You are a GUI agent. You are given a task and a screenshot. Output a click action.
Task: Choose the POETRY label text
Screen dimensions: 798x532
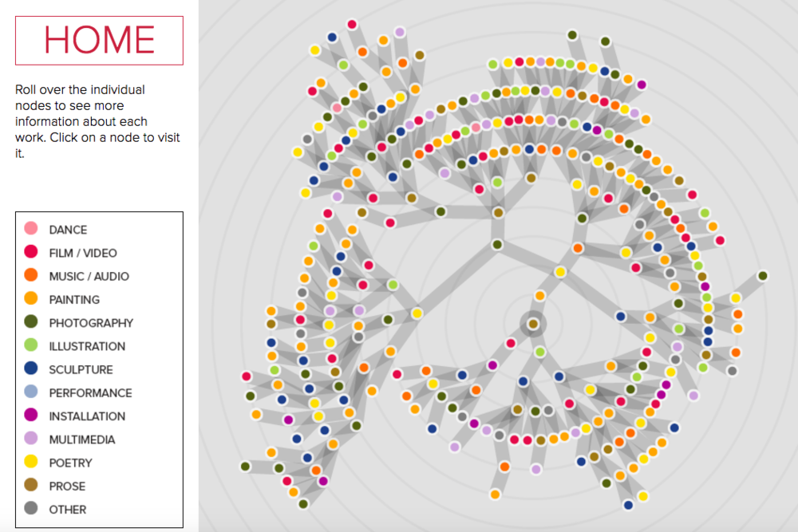tap(71, 463)
